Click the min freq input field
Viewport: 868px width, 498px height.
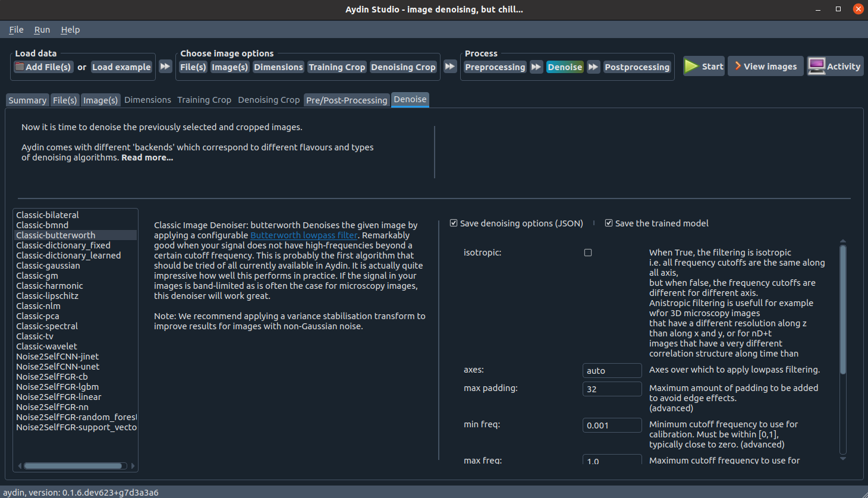tap(612, 425)
